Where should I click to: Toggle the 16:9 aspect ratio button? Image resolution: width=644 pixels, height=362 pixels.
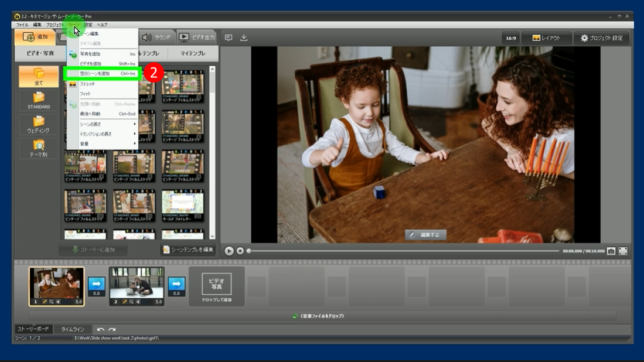coord(510,38)
